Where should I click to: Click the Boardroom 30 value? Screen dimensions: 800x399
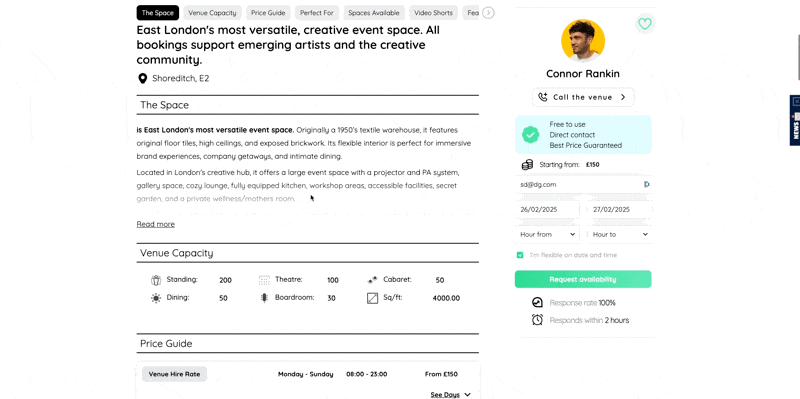[331, 298]
